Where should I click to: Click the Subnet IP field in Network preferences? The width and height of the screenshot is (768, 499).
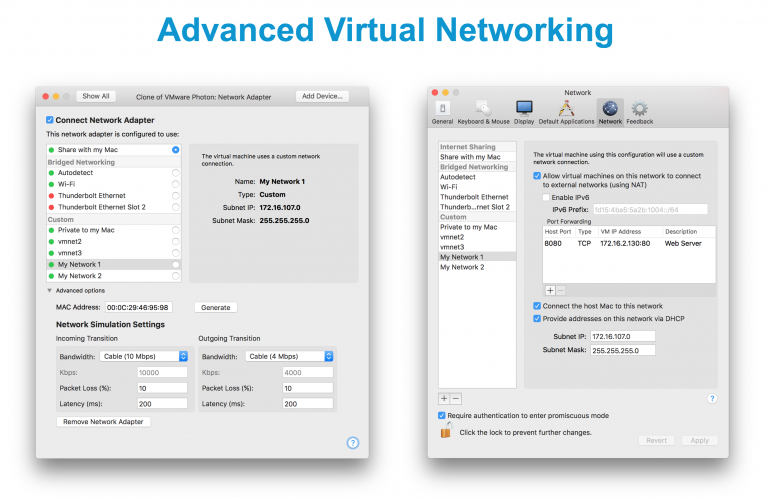click(x=622, y=337)
